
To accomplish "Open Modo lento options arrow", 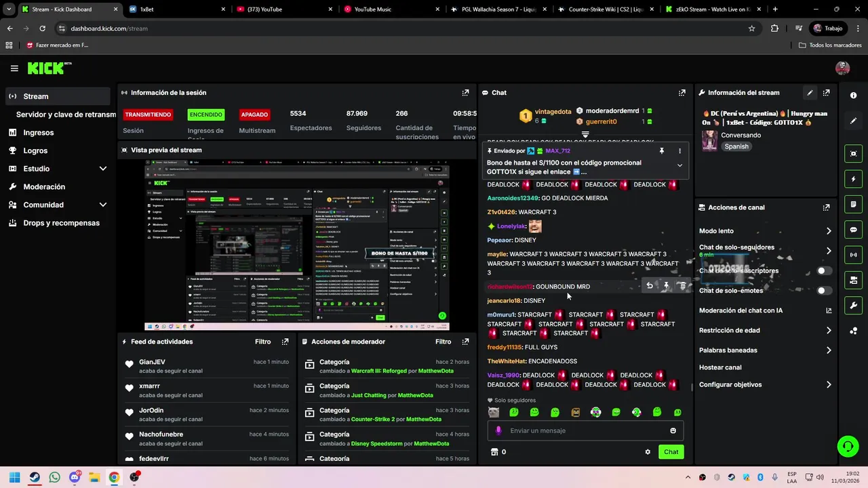I will tap(829, 231).
